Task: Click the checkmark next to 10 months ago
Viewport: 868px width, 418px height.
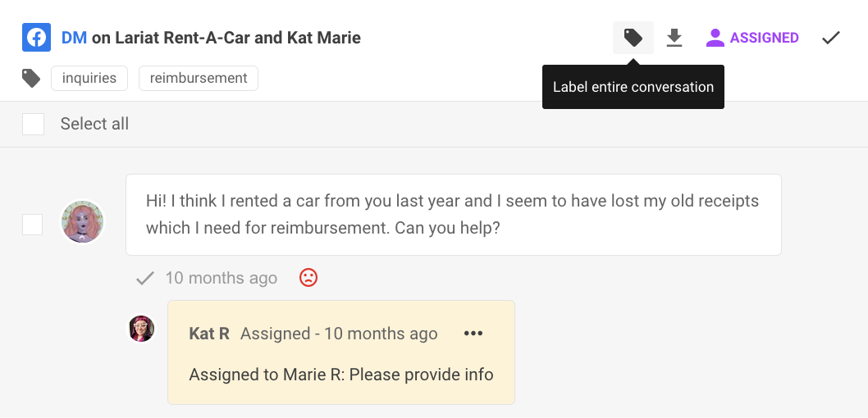Action: [x=145, y=278]
